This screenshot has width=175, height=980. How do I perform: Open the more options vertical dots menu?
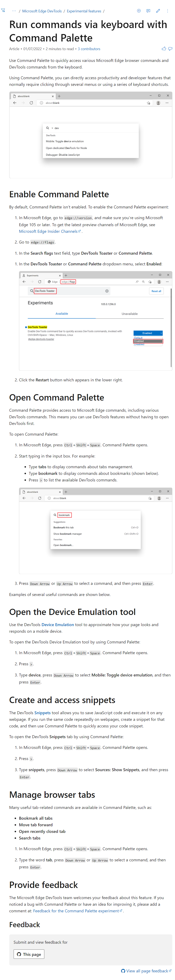coord(167,11)
